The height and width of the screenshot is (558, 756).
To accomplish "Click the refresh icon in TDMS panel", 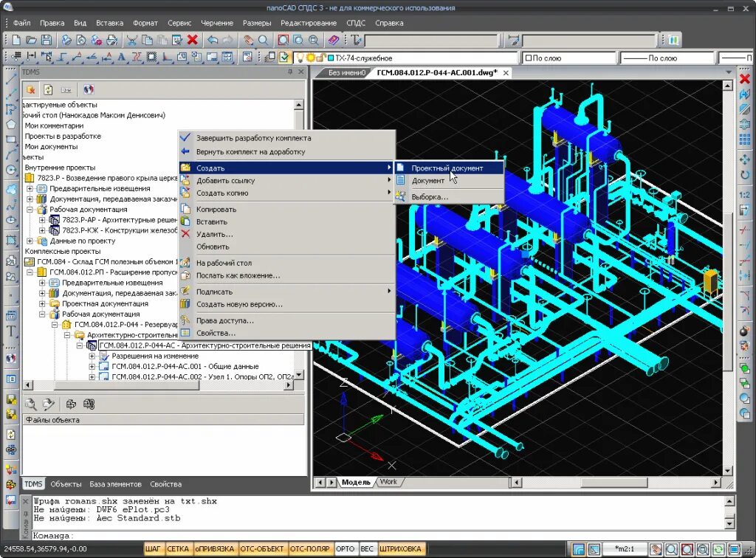I will coord(48,89).
